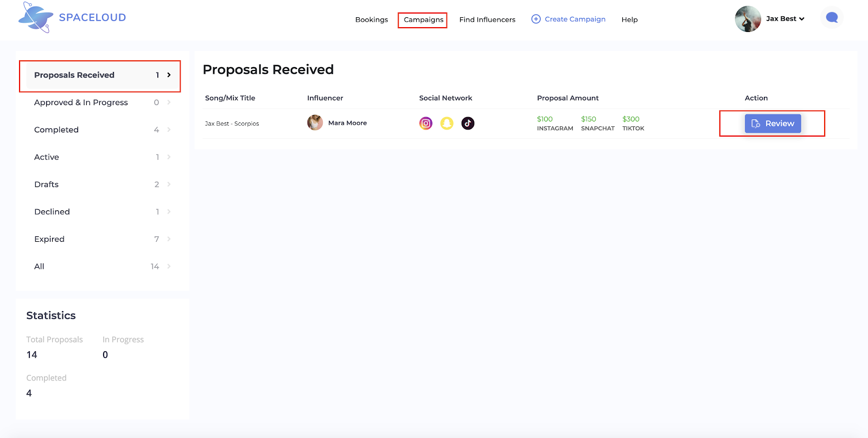Click the Instagram icon for Mara Moore
The width and height of the screenshot is (868, 438).
426,124
